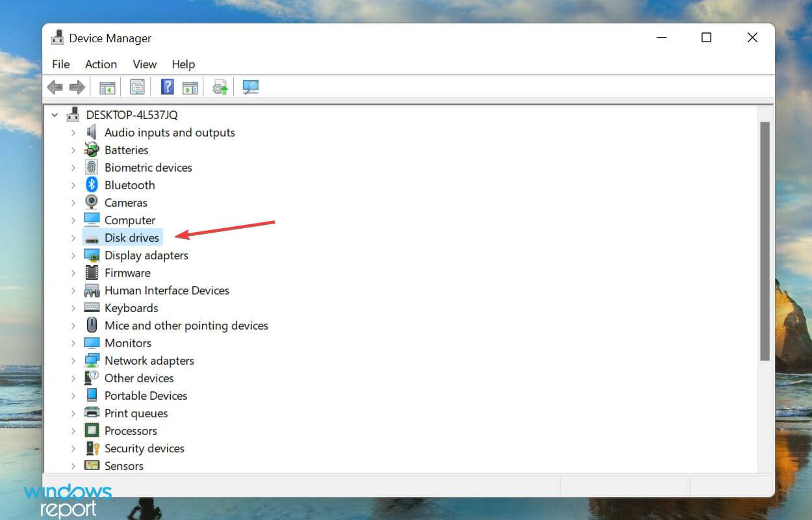Click the Disk drives icon
The height and width of the screenshot is (520, 812).
[92, 238]
